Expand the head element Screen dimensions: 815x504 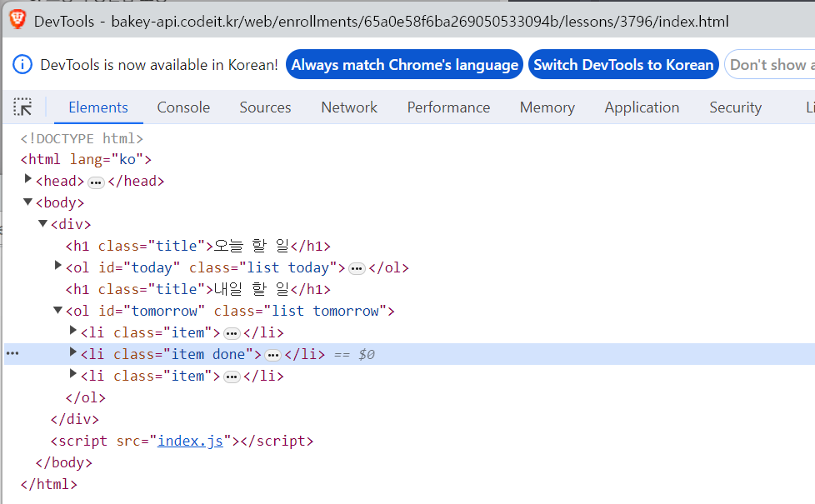(x=28, y=179)
